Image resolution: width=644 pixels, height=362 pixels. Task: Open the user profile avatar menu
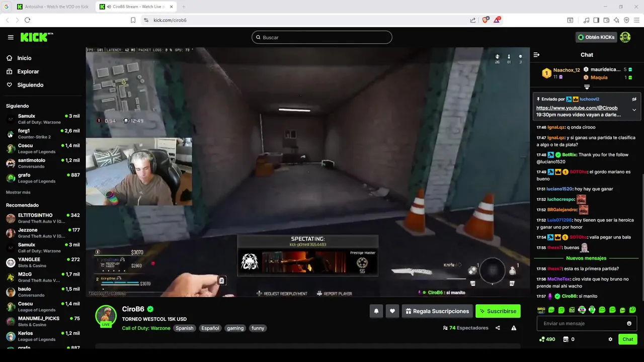[x=625, y=37]
